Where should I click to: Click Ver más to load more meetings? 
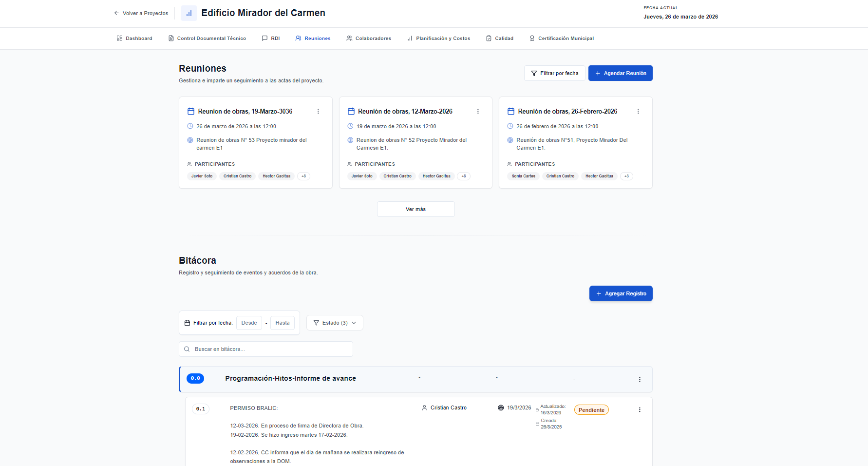pos(415,209)
